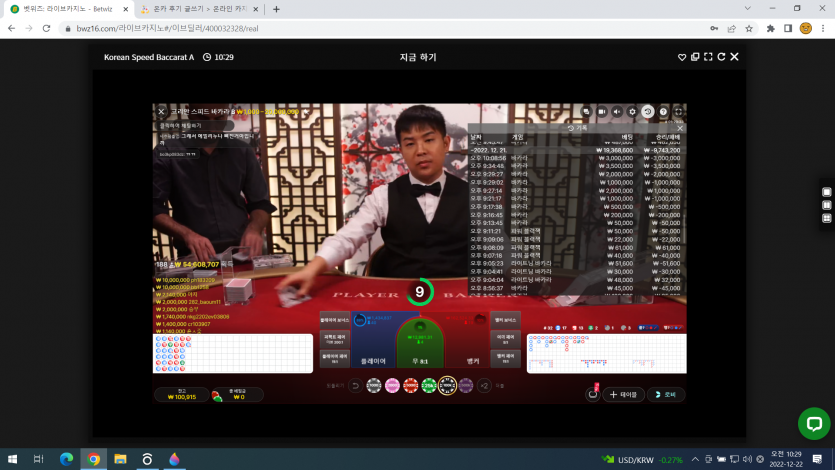This screenshot has width=835, height=470.
Task: Select the 2022. 12. 21. date summary row
Action: pyautogui.click(x=575, y=150)
